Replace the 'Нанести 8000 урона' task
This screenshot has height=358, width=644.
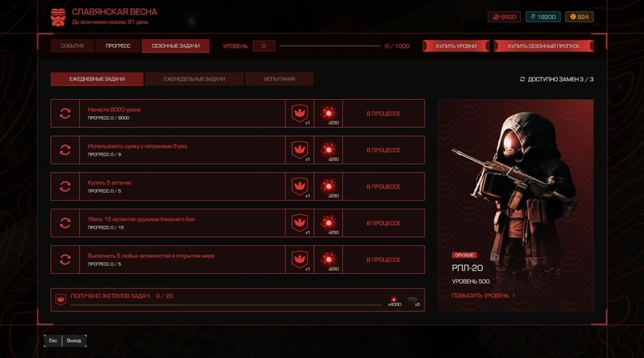click(x=65, y=113)
